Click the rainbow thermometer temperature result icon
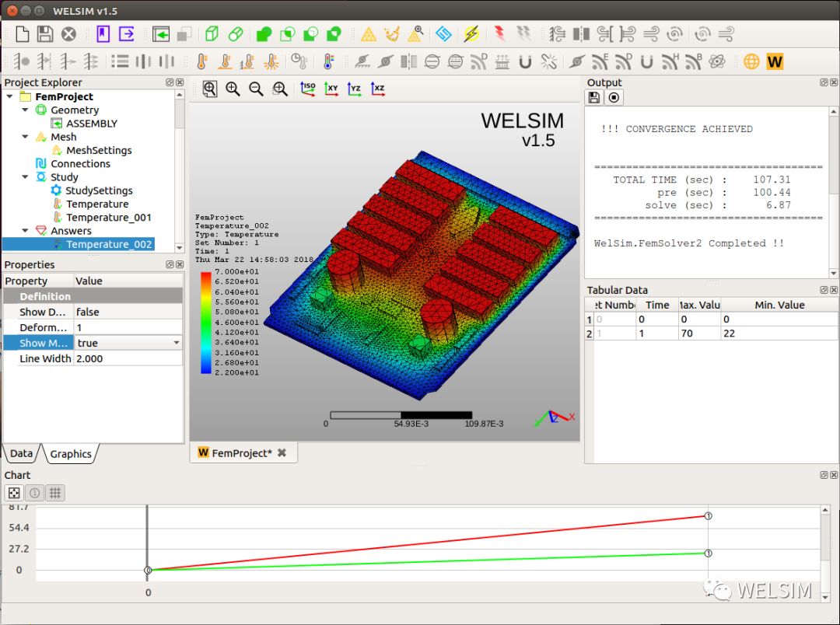Screen dimensions: 840x625 328,61
